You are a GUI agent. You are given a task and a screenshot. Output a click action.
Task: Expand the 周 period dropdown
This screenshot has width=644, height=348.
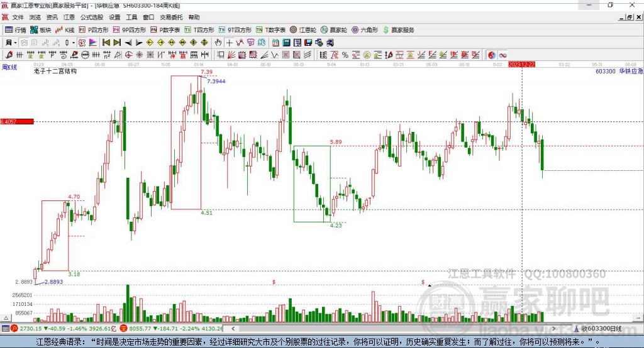point(15,43)
